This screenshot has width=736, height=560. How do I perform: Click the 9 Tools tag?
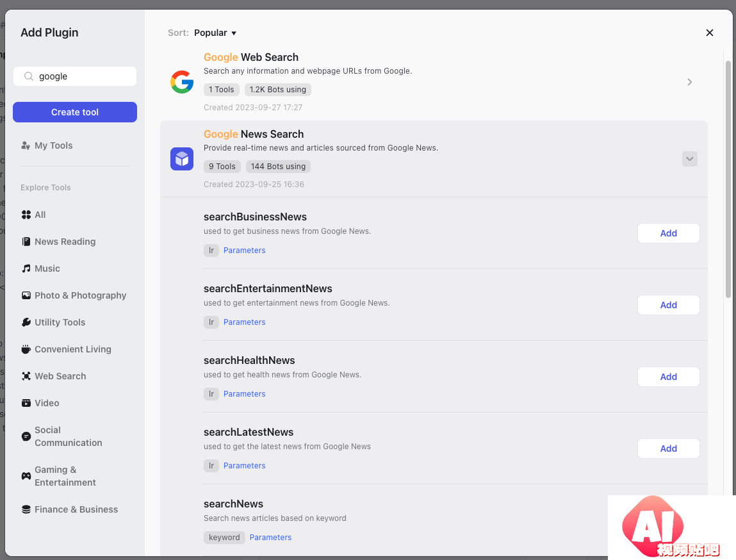[x=222, y=167]
